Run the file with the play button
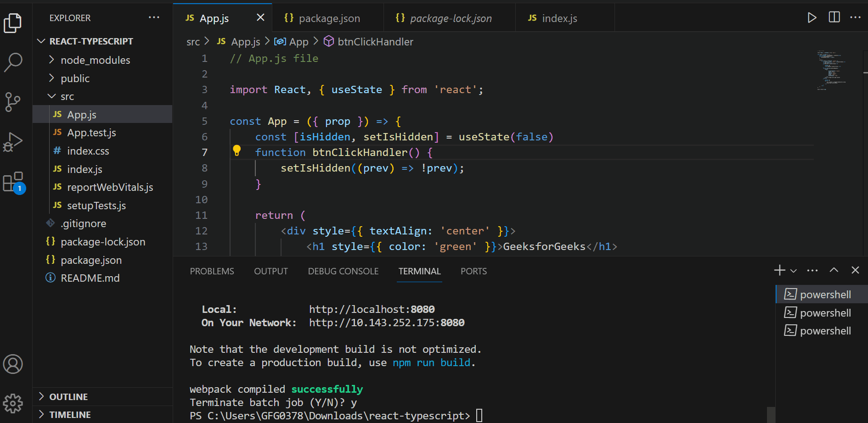 pos(812,17)
